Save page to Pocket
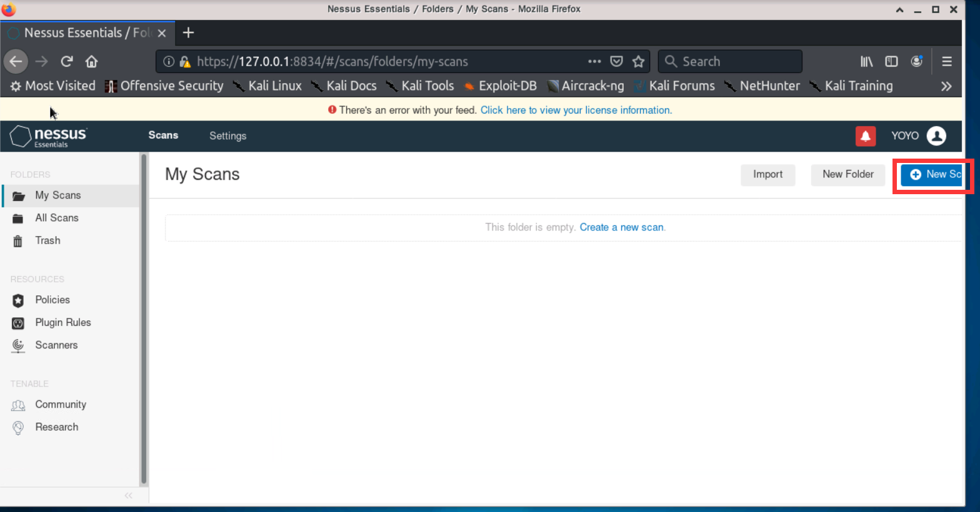The image size is (980, 512). (616, 61)
